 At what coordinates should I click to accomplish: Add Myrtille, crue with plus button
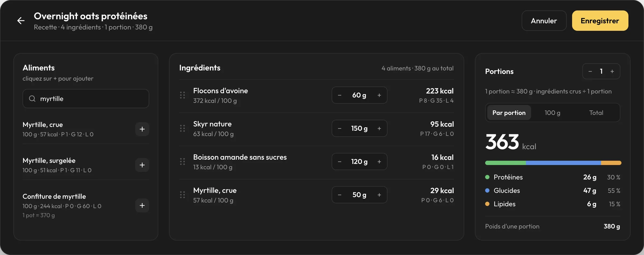(x=142, y=129)
